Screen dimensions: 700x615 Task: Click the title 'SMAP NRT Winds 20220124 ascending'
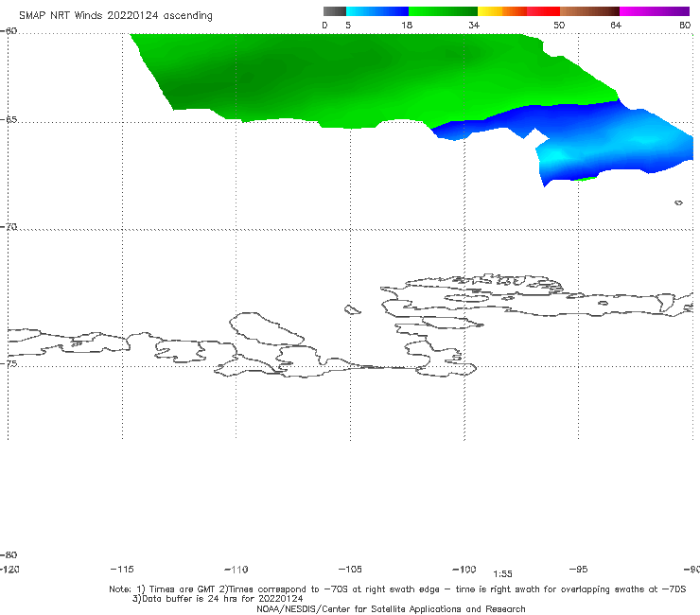[x=115, y=16]
